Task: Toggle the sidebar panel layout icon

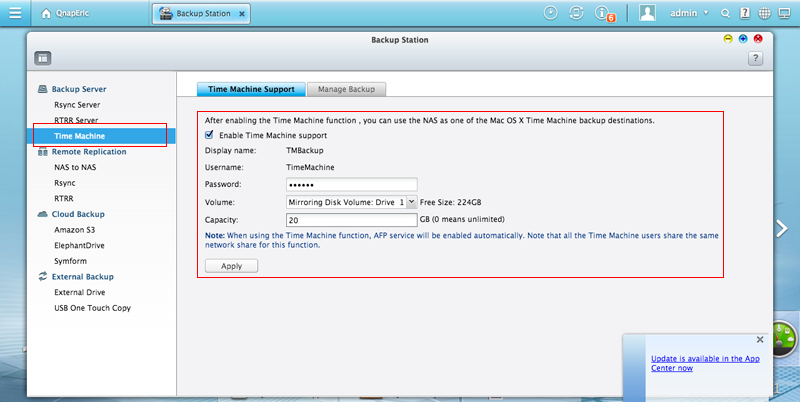Action: pos(43,59)
